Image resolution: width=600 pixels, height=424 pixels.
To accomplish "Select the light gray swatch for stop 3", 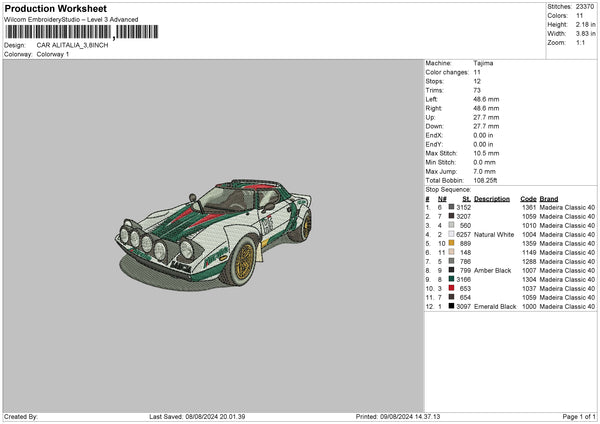I will pos(452,225).
